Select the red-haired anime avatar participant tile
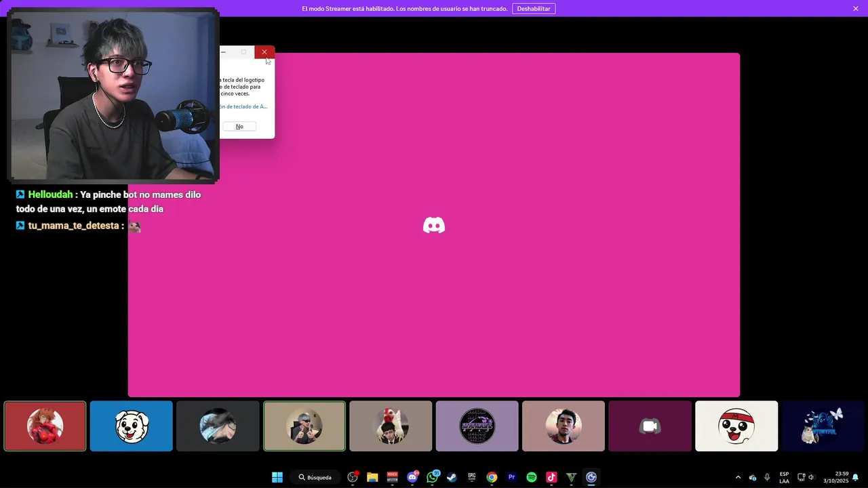 point(45,426)
